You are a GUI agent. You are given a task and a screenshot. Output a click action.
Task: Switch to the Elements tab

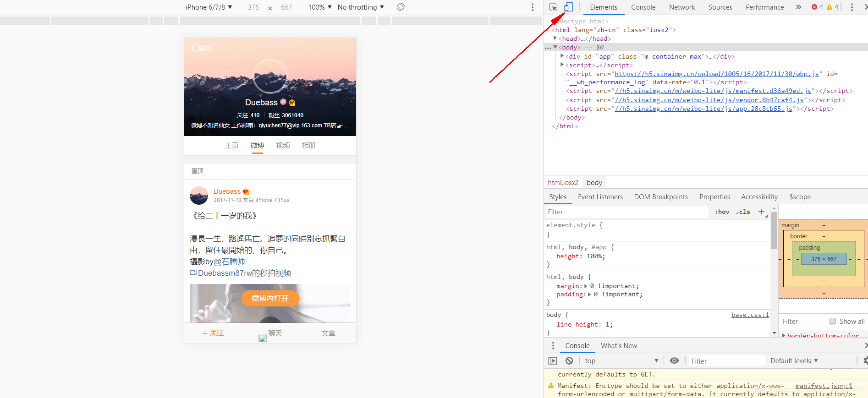(604, 7)
